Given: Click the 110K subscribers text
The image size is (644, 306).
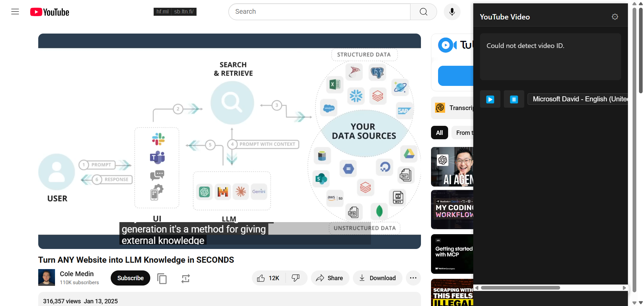Looking at the screenshot, I should pyautogui.click(x=79, y=283).
